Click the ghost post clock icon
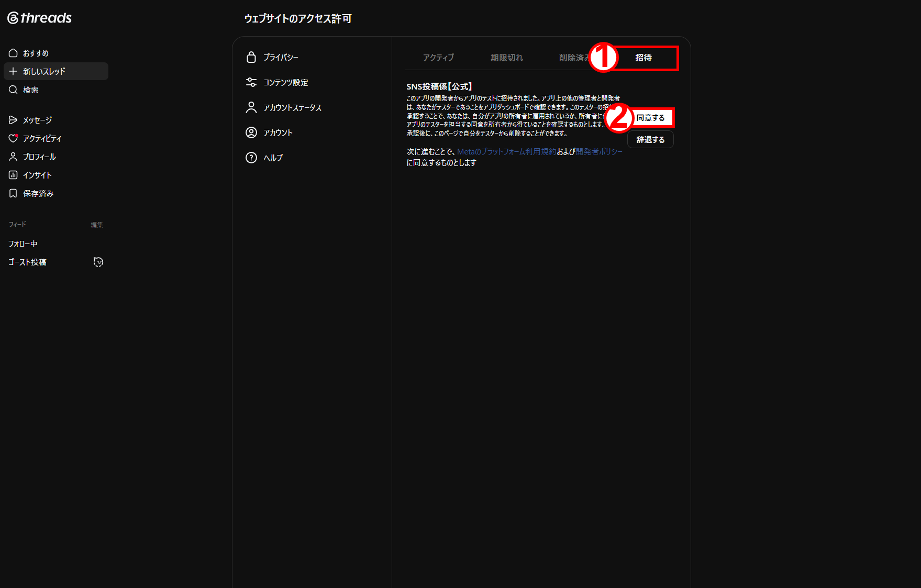921x588 pixels. click(98, 262)
